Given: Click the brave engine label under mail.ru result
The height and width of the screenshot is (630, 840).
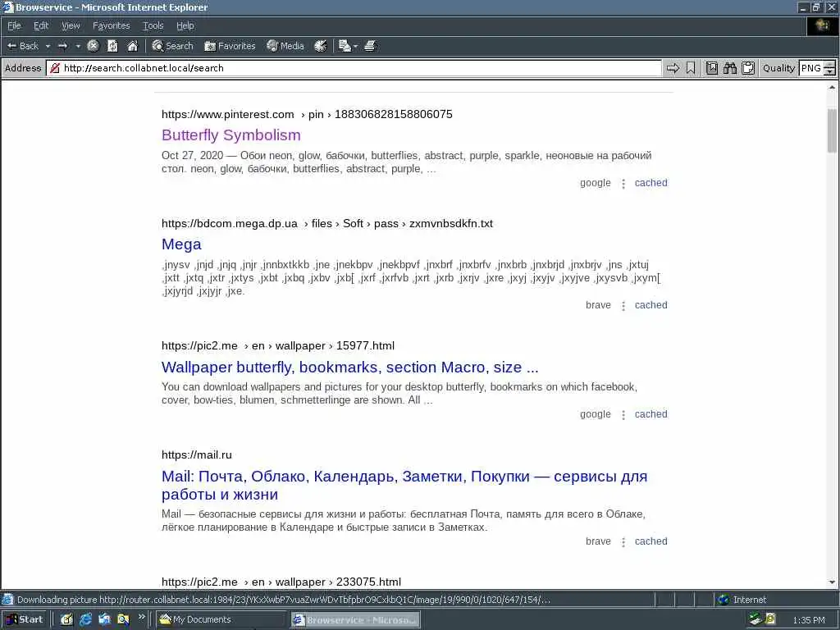Looking at the screenshot, I should point(598,541).
